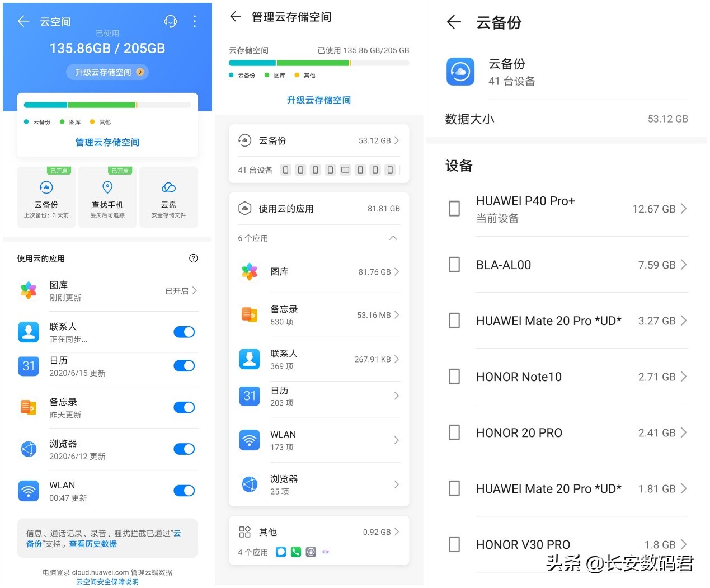The image size is (710, 588).
Task: Check the HUAWEI P40 Pro+ device checkbox
Action: pyautogui.click(x=454, y=208)
